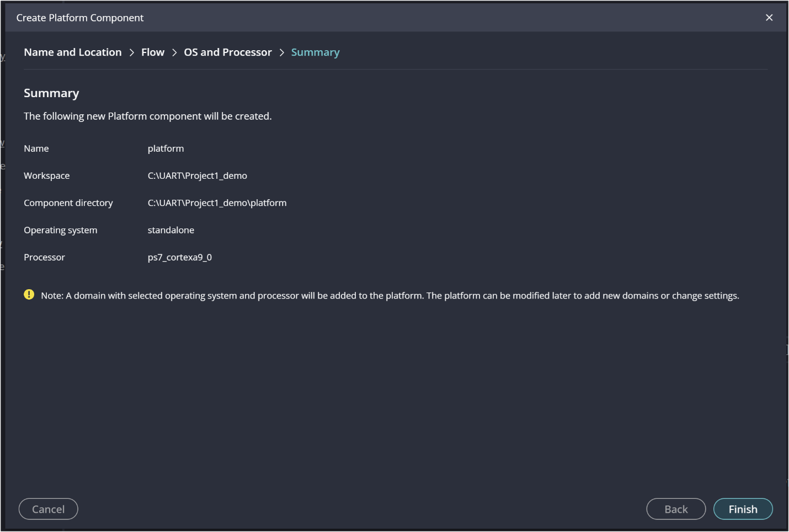Image resolution: width=789 pixels, height=532 pixels.
Task: Close the Create Platform Component dialog
Action: click(769, 17)
